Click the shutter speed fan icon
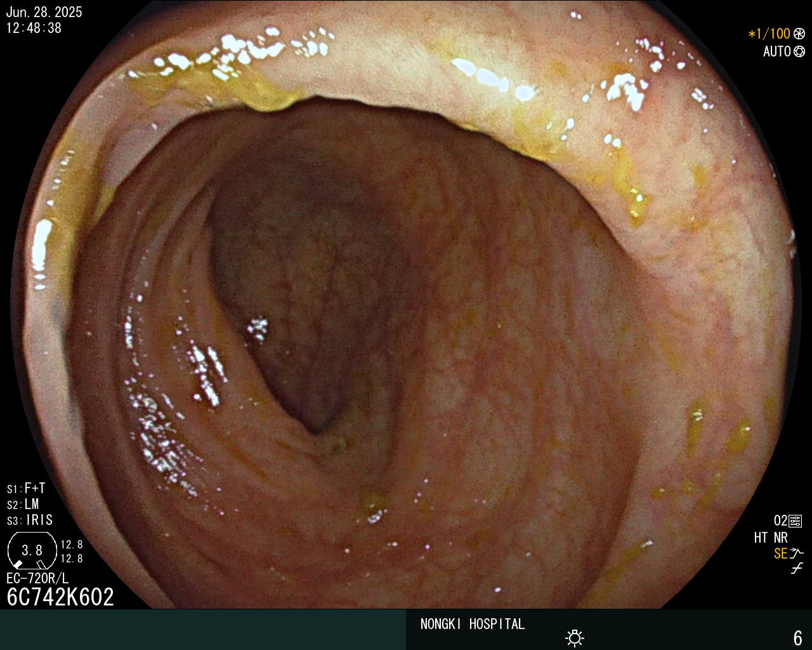The width and height of the screenshot is (812, 650). coord(799,34)
